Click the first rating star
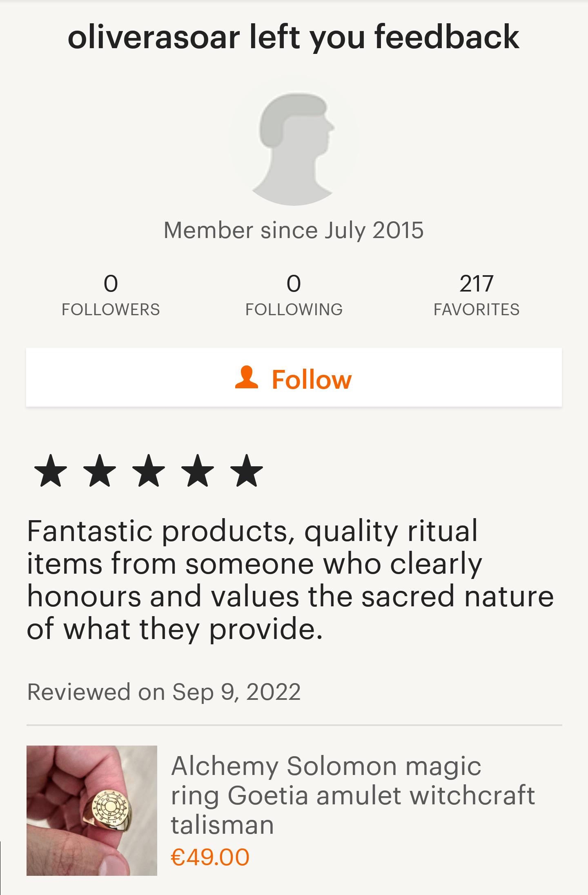The height and width of the screenshot is (895, 588). tap(51, 471)
